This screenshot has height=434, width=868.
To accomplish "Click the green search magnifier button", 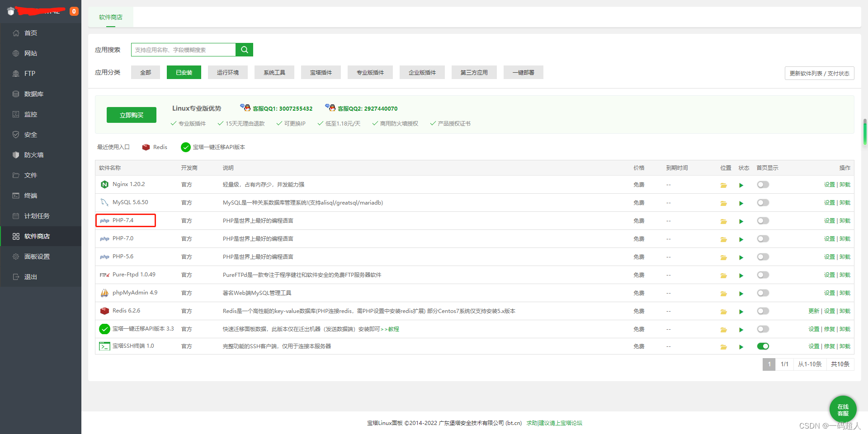I will pos(244,50).
